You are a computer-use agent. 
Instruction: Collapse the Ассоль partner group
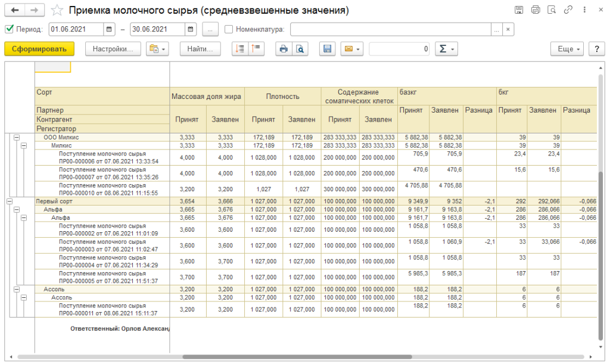click(16, 288)
